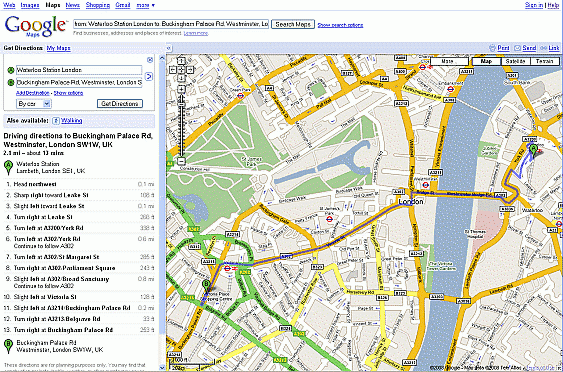Image resolution: width=563 pixels, height=372 pixels.
Task: Click the directions panel vertical scrollbar
Action: (x=162, y=213)
